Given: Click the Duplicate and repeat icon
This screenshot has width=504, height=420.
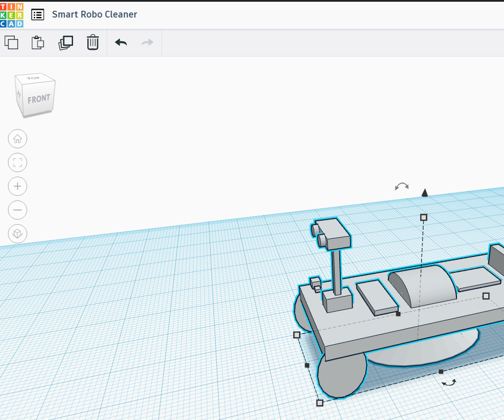Looking at the screenshot, I should pyautogui.click(x=66, y=42).
